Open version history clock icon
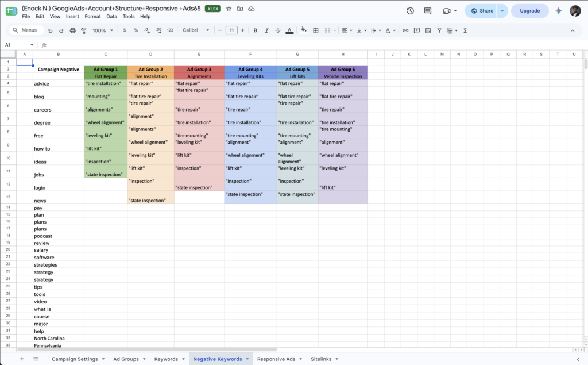 pos(410,11)
